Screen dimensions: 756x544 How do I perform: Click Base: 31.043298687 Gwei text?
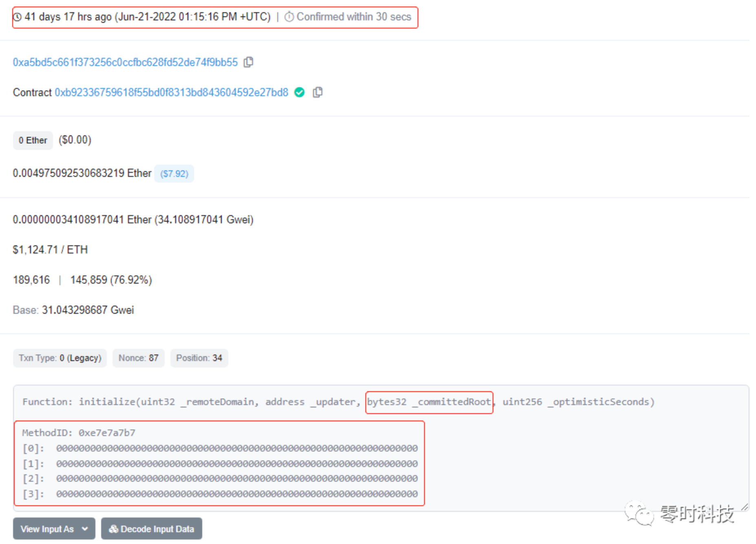tap(73, 310)
